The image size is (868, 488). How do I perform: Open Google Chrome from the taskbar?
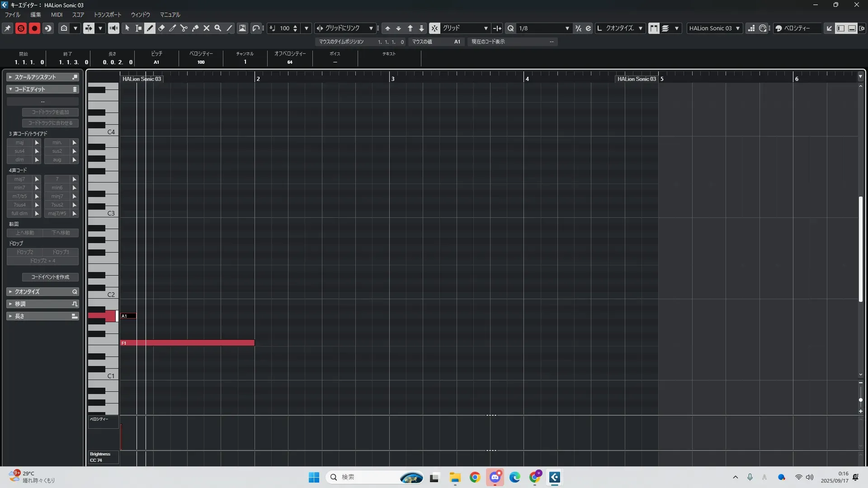(x=475, y=477)
